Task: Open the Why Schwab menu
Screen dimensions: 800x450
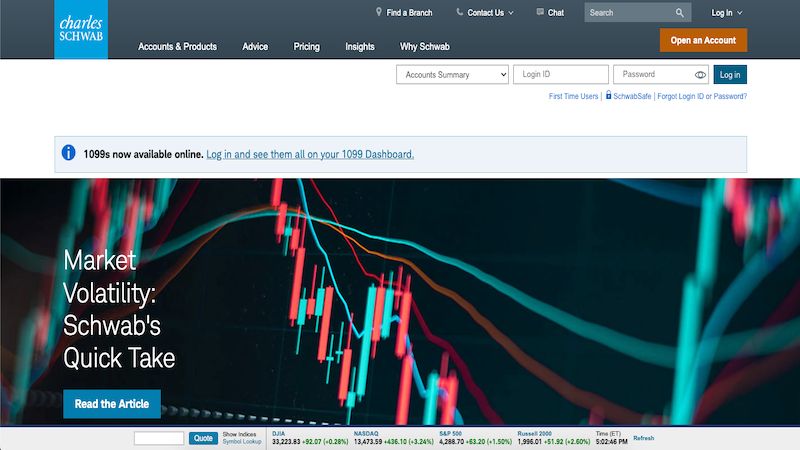Action: click(424, 46)
